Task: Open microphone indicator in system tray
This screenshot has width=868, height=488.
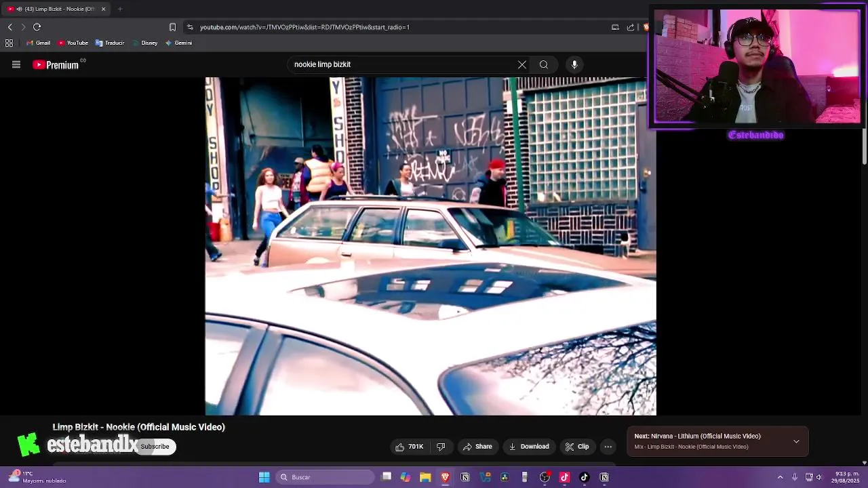Action: pyautogui.click(x=795, y=477)
